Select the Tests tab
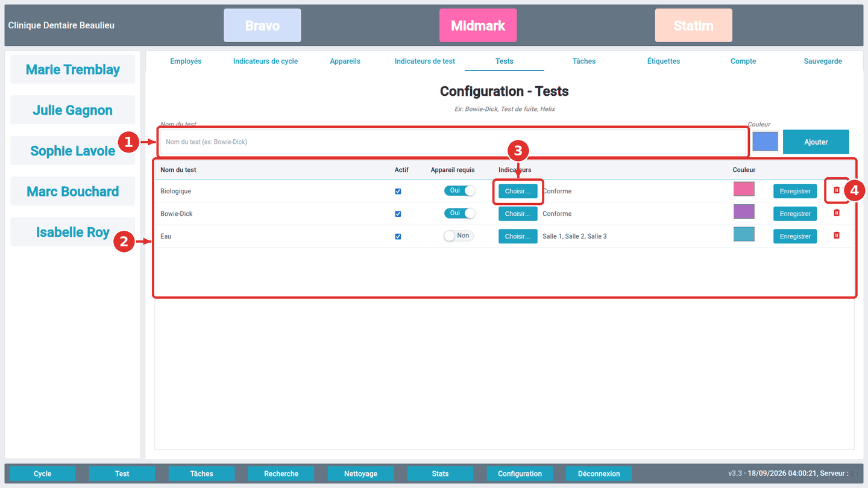 click(x=505, y=61)
